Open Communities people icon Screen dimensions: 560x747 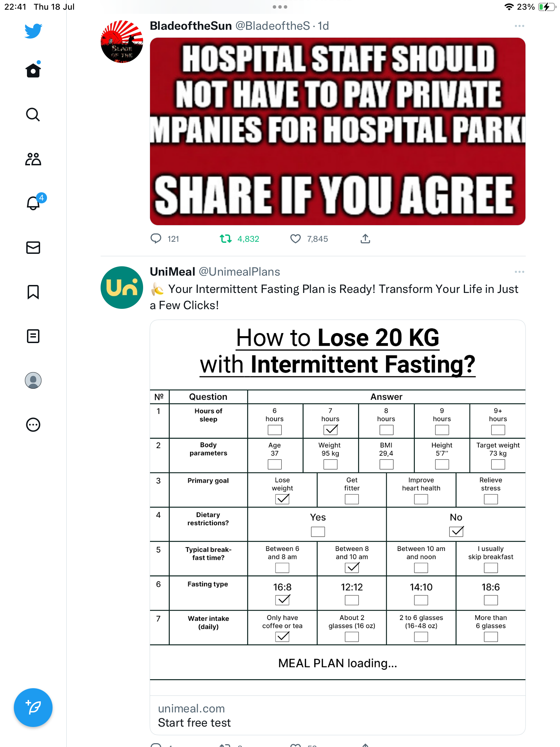pos(33,159)
